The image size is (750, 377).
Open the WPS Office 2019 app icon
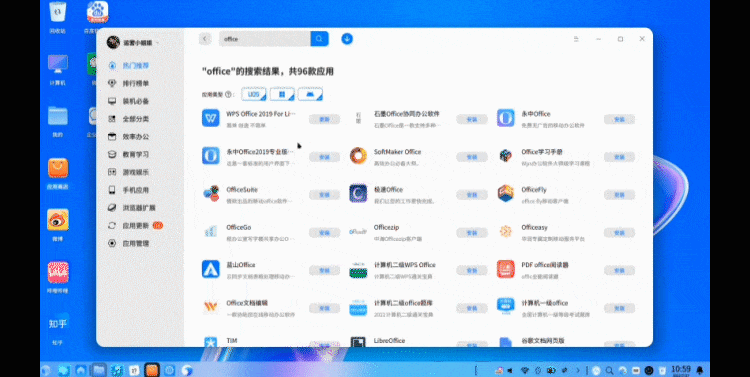pos(210,118)
